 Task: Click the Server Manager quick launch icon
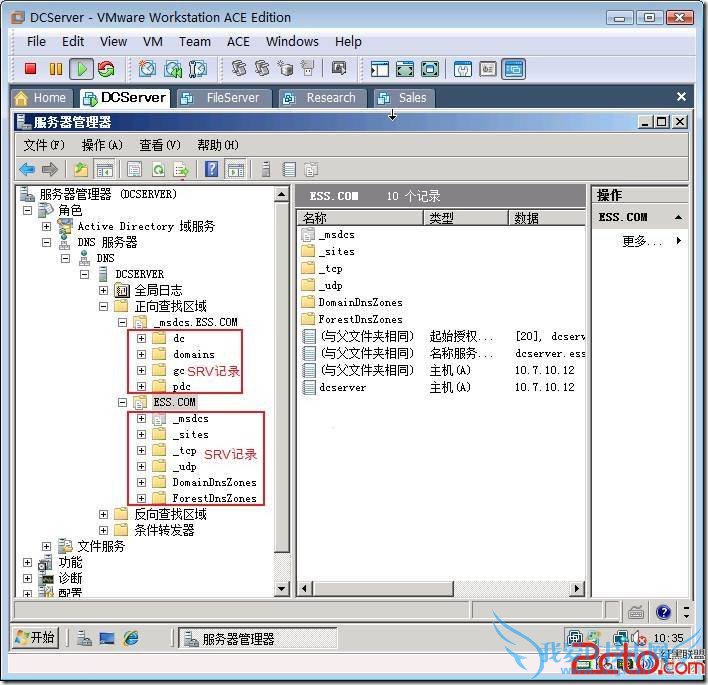84,638
